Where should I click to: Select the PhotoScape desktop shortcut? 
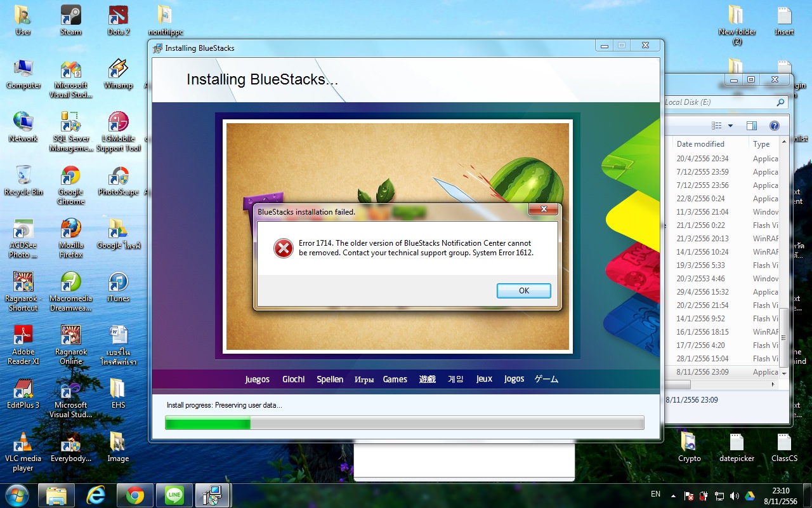pyautogui.click(x=119, y=180)
